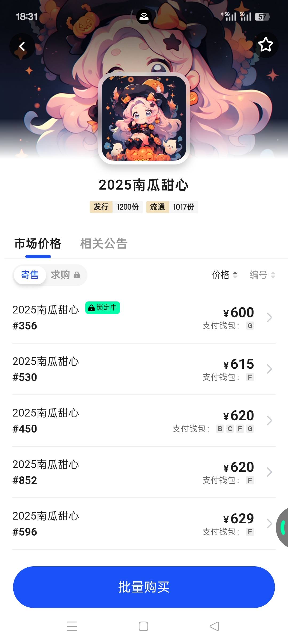
Task: Expand listing #530 via its chevron
Action: click(270, 369)
